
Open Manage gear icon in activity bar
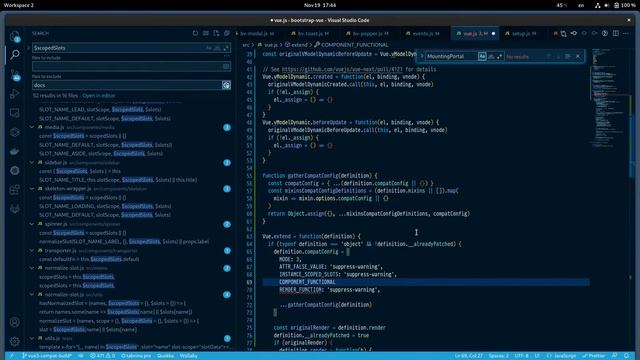coord(15,341)
